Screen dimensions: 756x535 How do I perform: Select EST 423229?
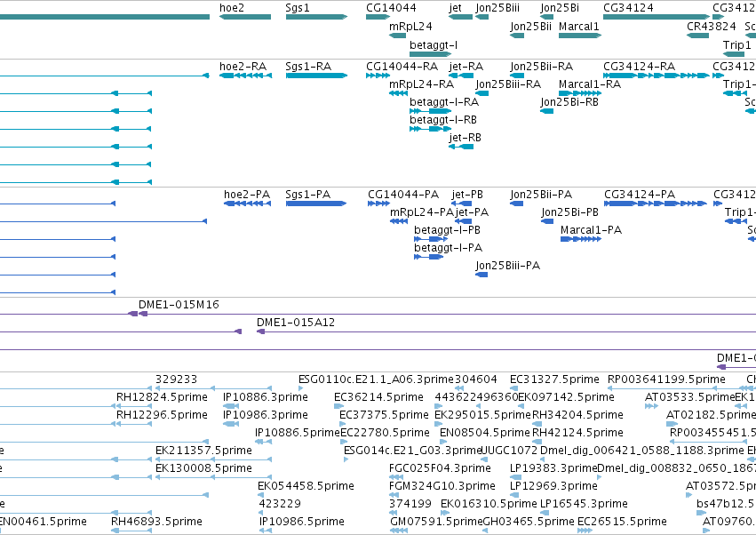pos(263,513)
